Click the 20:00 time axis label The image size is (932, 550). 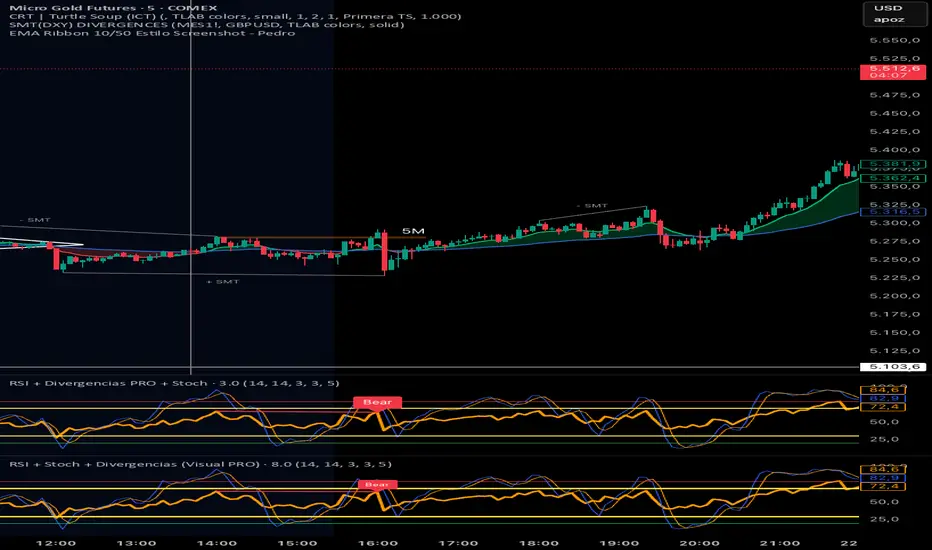(x=700, y=543)
